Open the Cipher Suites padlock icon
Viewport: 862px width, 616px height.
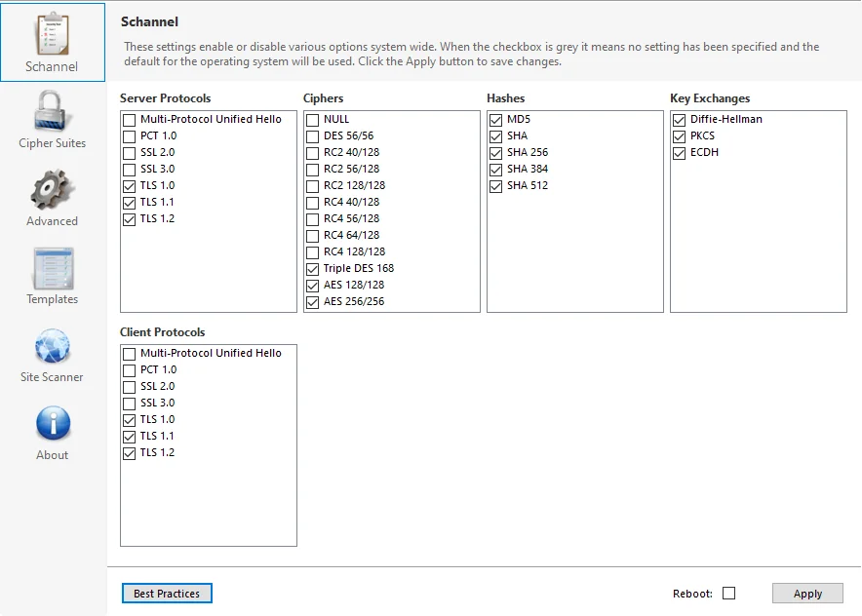[50, 111]
